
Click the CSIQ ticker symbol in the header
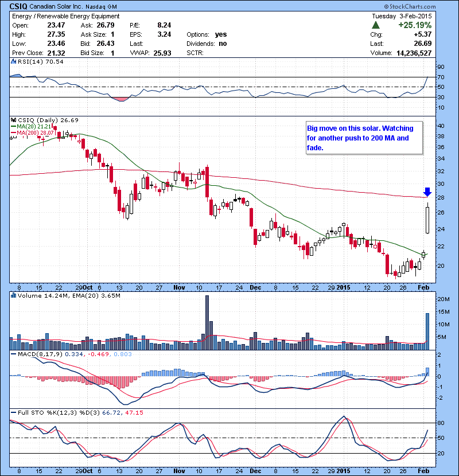(x=18, y=6)
